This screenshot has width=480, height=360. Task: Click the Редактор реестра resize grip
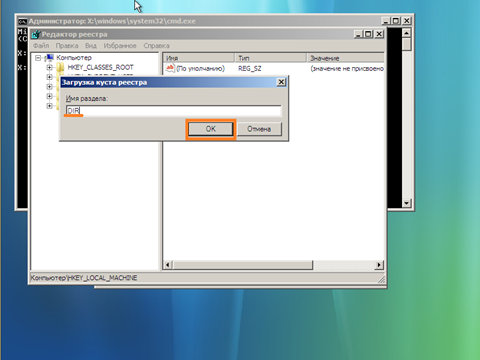click(382, 279)
